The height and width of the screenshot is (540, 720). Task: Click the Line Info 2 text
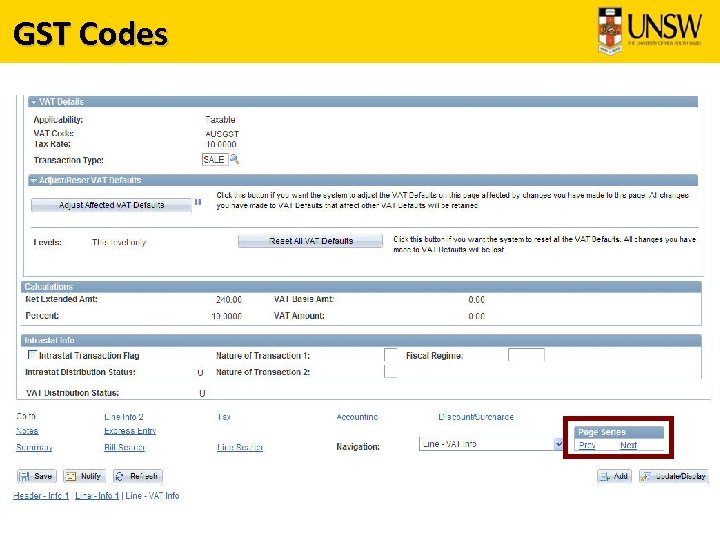(x=124, y=417)
